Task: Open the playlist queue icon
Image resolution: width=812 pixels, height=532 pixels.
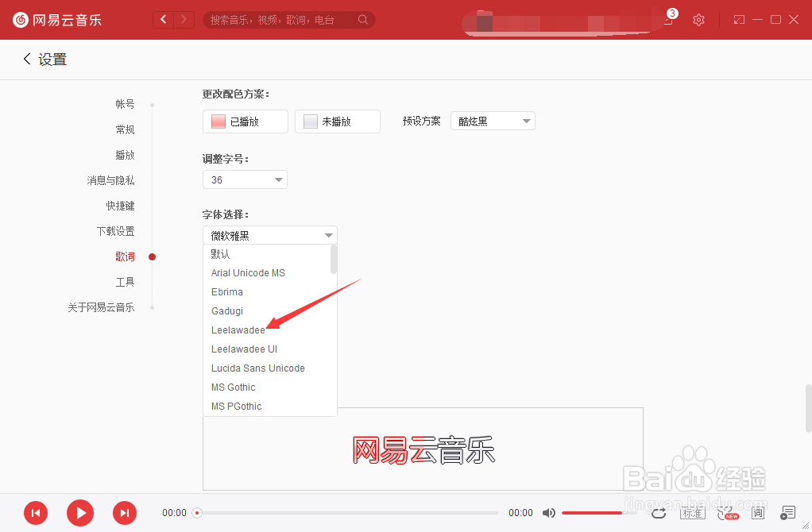Action: point(787,513)
